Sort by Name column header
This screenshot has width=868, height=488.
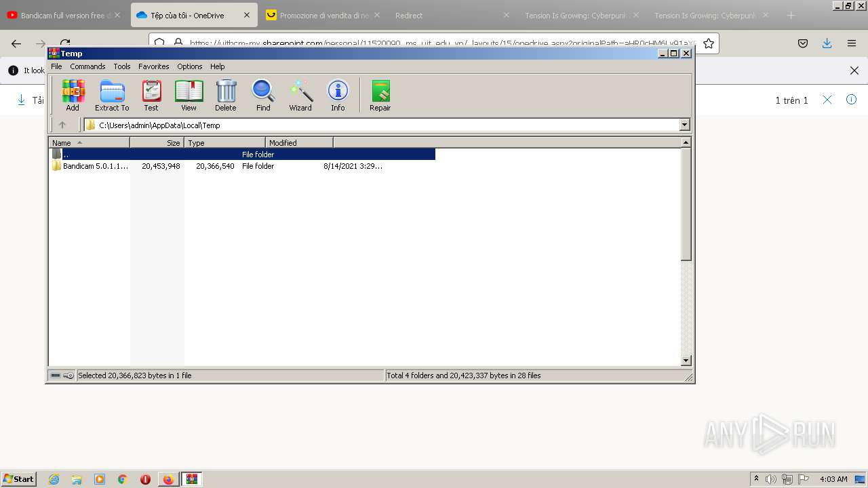tap(89, 142)
